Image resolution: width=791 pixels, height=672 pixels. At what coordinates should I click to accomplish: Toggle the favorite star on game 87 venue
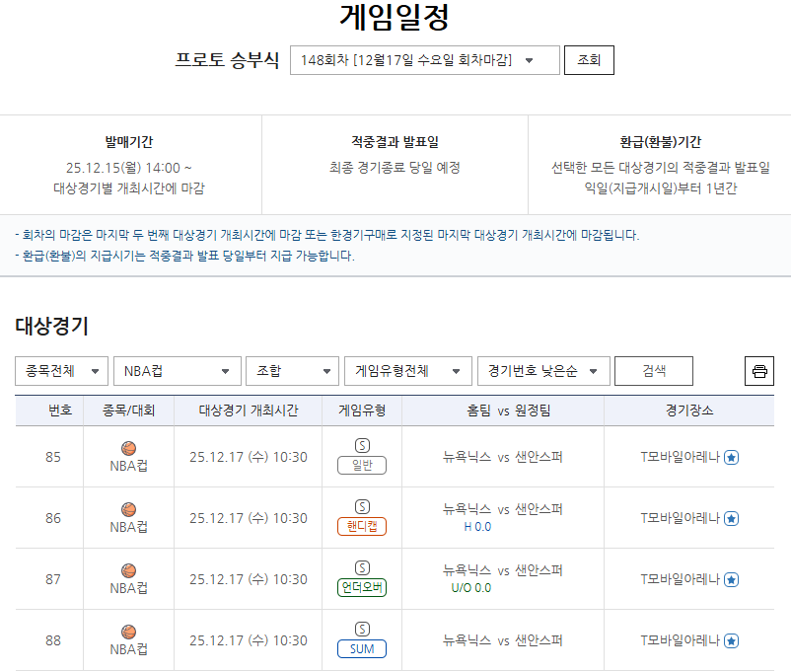pos(730,579)
